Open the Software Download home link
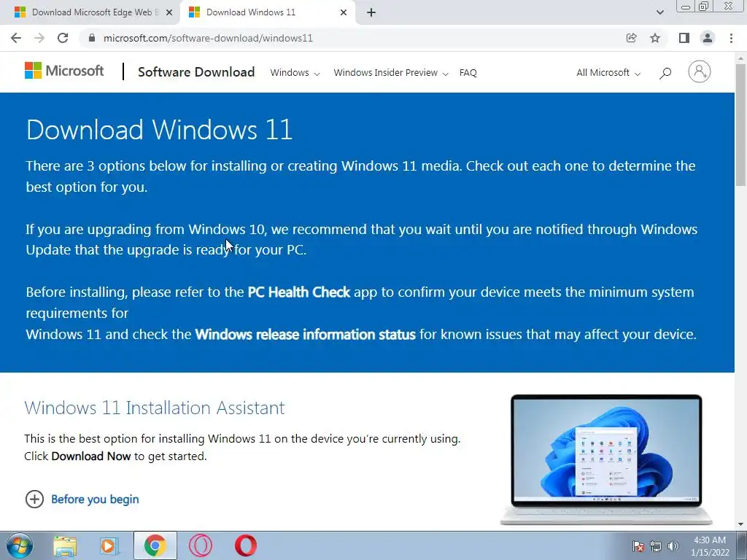The image size is (747, 560). click(196, 72)
